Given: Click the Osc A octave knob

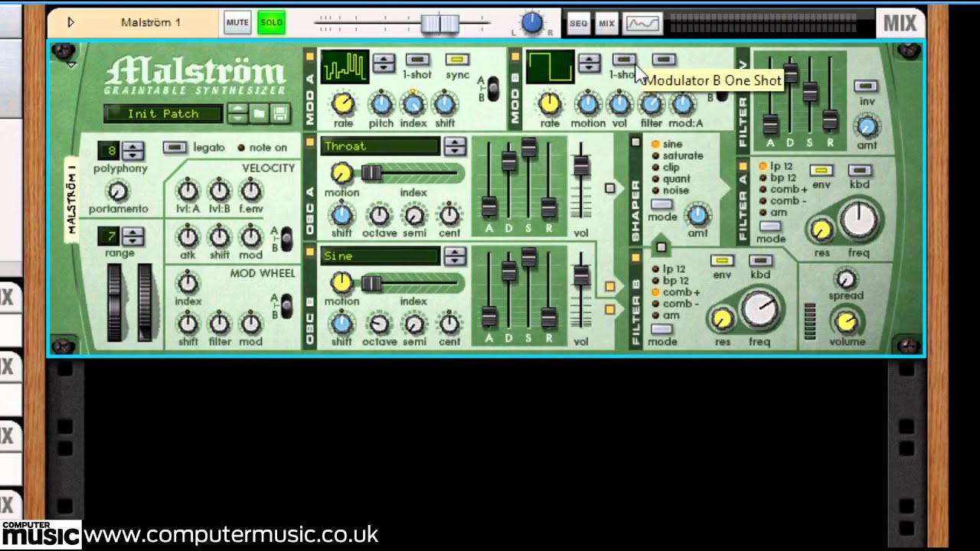Looking at the screenshot, I should 380,215.
